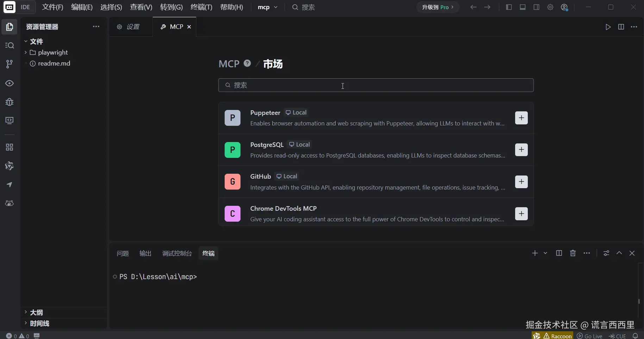Add the Puppeteer MCP server
This screenshot has width=644, height=339.
(521, 118)
